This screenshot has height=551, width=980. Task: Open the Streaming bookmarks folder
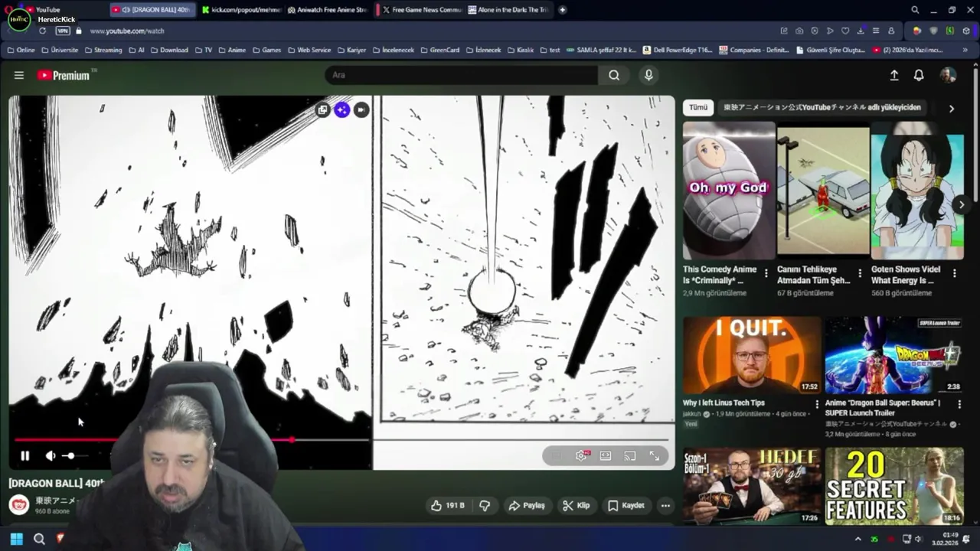point(103,50)
